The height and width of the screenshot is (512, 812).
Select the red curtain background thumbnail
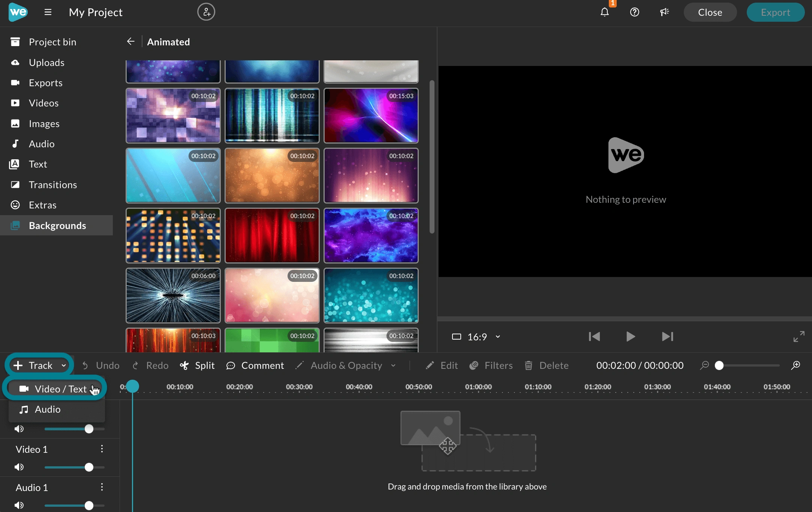[272, 235]
